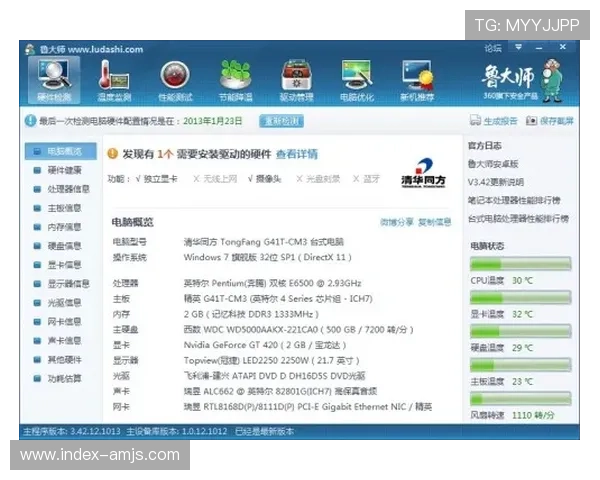Open the 节能降温 clover icon
The image size is (600, 480).
coord(235,80)
